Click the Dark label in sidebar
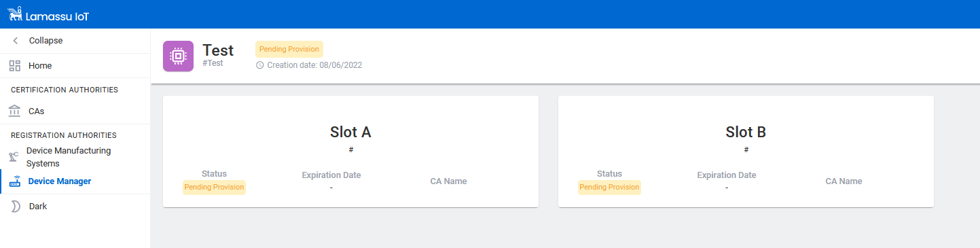The width and height of the screenshot is (980, 248). coord(38,206)
